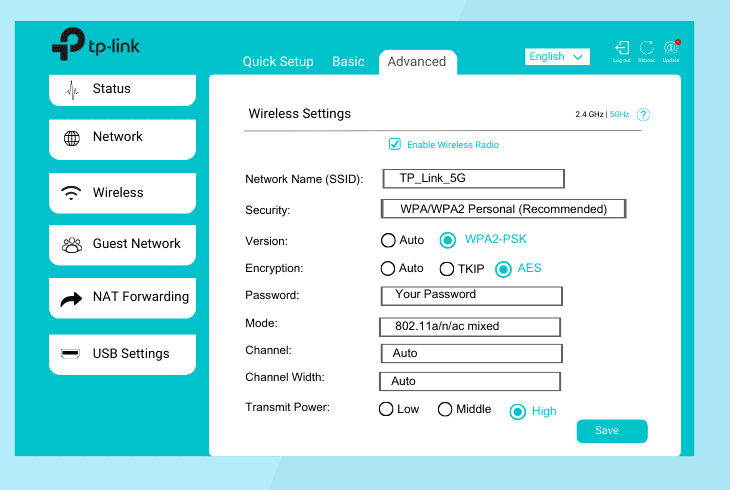
Task: Open the Security dropdown
Action: [x=503, y=209]
